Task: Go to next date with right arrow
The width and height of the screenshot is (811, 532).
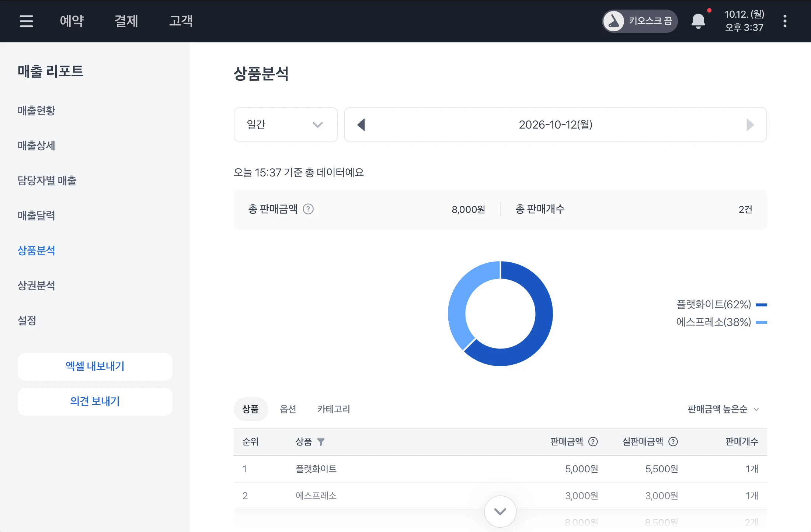Action: 750,125
